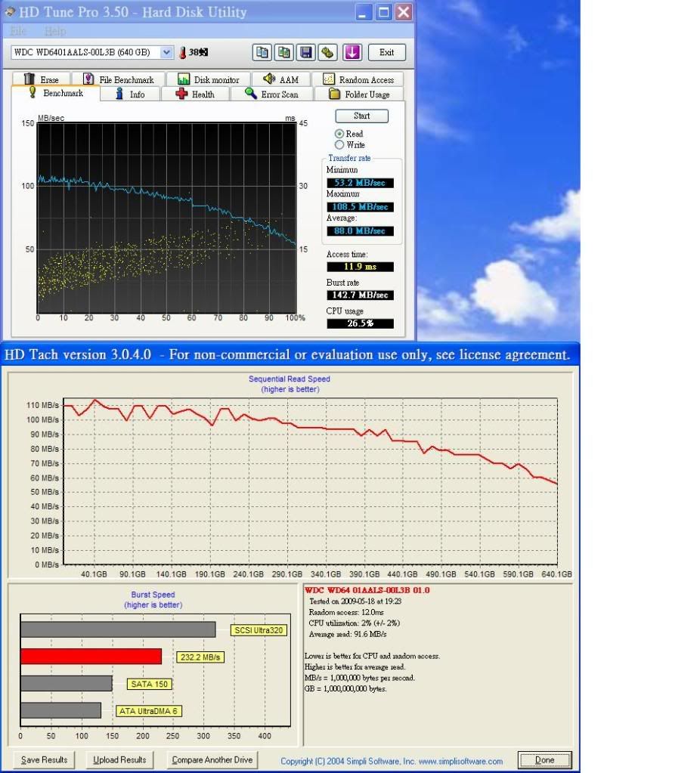
Task: Click the 'Tested on 2009-05-18 at 19:23' line
Action: [x=355, y=601]
